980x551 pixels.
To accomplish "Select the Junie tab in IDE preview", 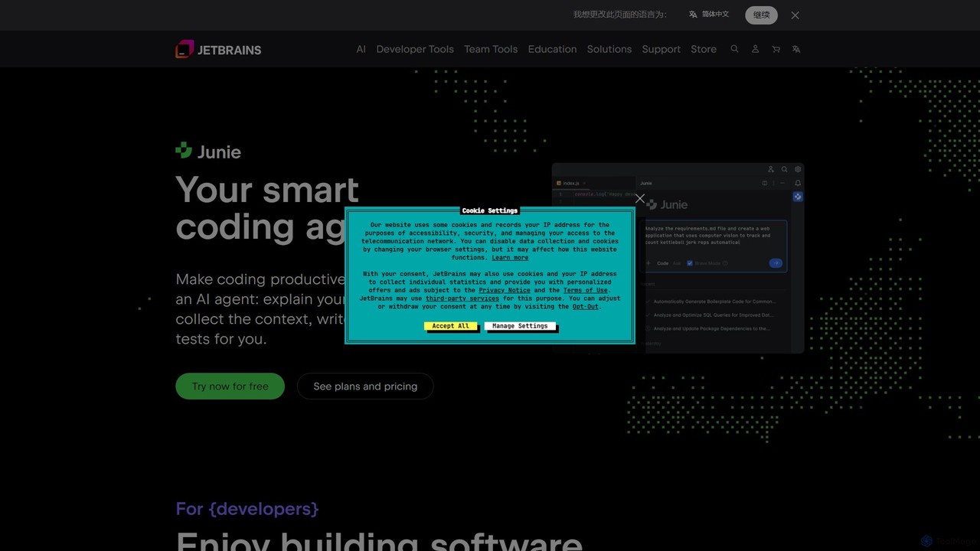I will click(x=646, y=184).
